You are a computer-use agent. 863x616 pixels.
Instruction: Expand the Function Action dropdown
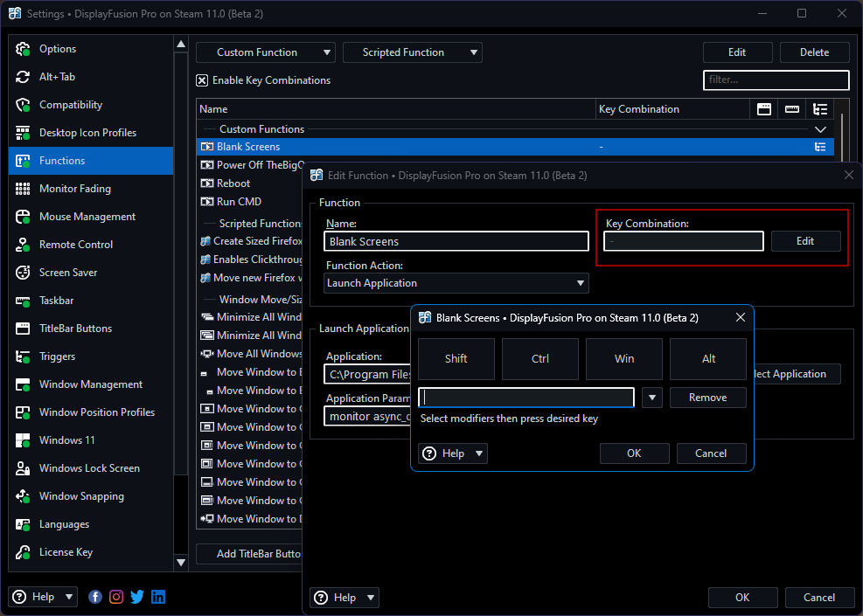(x=456, y=283)
